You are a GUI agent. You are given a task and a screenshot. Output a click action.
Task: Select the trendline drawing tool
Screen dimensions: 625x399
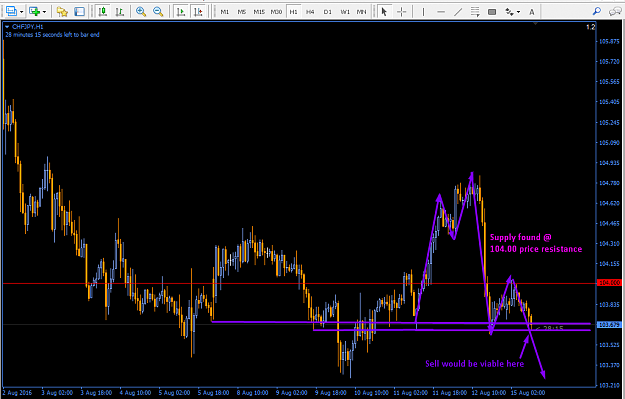click(x=458, y=12)
